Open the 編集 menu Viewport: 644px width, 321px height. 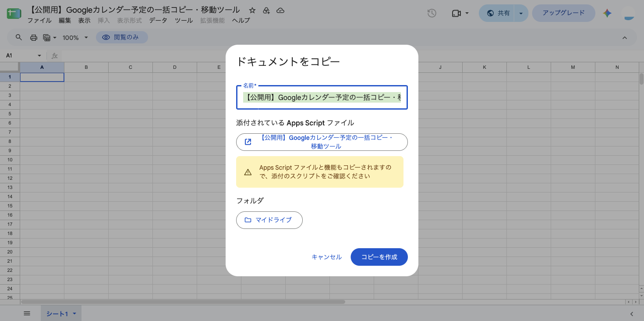click(x=65, y=21)
